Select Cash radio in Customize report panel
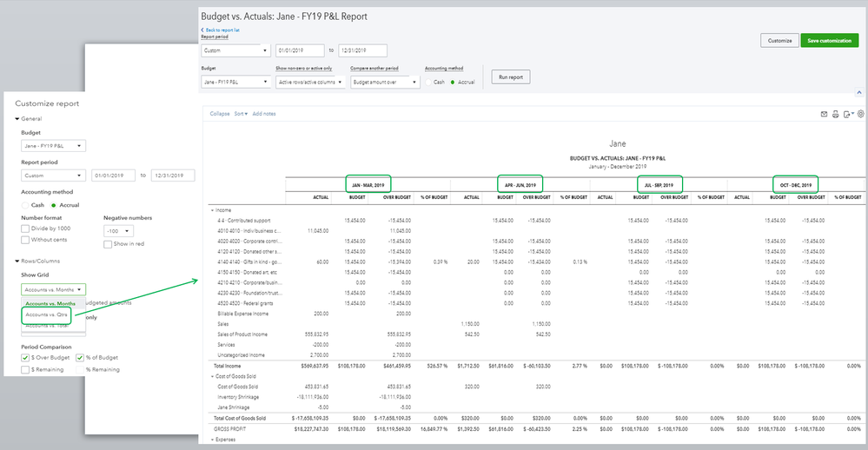The height and width of the screenshot is (450, 868). (25, 204)
